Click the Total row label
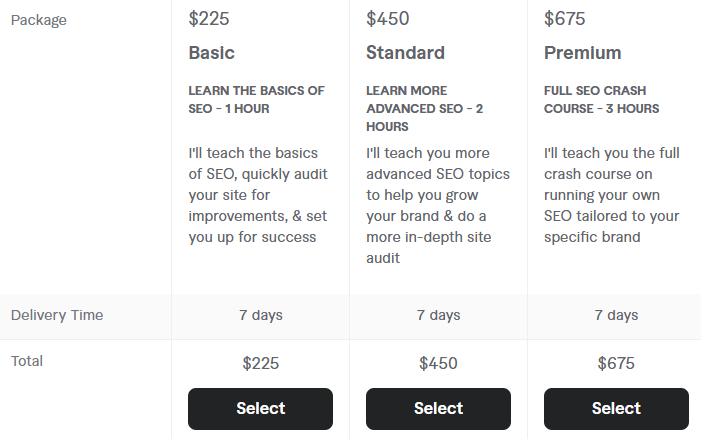This screenshot has width=701, height=439. click(27, 361)
